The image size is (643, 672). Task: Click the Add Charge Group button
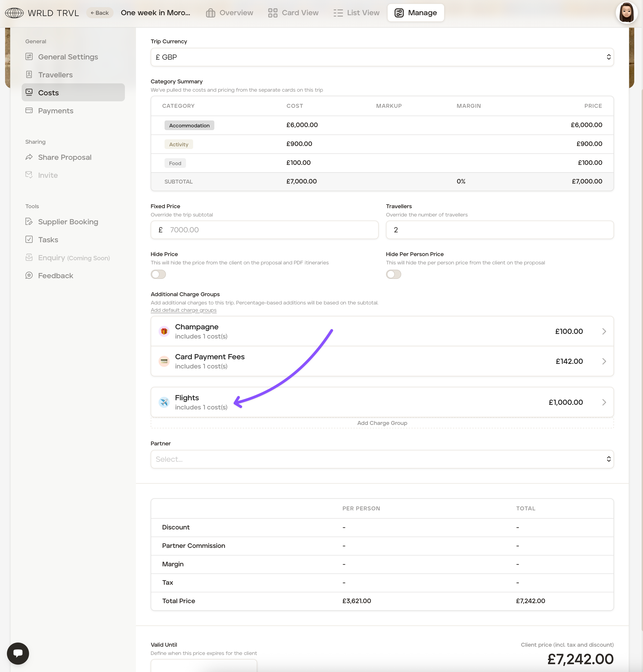[x=382, y=423]
